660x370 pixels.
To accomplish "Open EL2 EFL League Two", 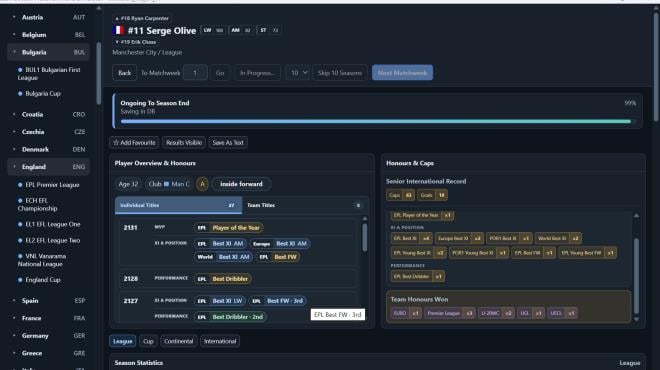I will [x=50, y=240].
